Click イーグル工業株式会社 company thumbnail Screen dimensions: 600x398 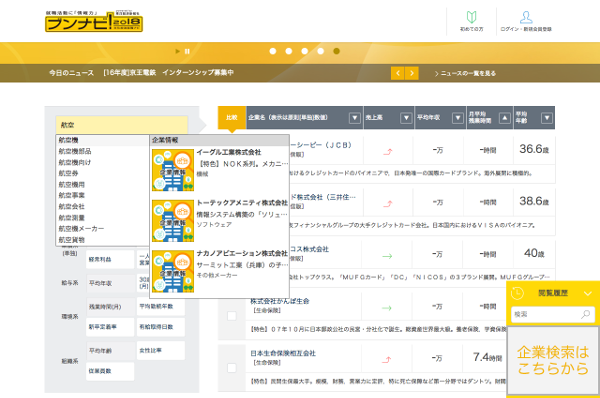coord(173,170)
